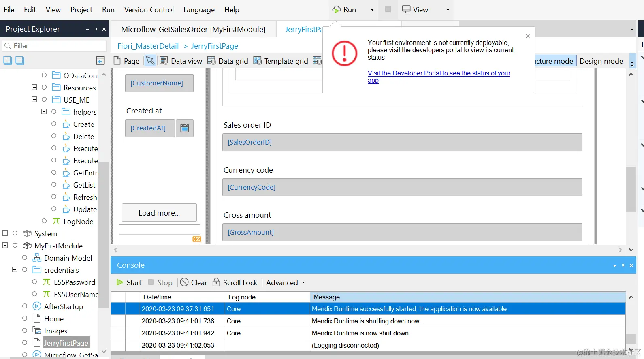Close the deployment warning popup
Viewport: 644px width, 359px height.
[x=528, y=36]
